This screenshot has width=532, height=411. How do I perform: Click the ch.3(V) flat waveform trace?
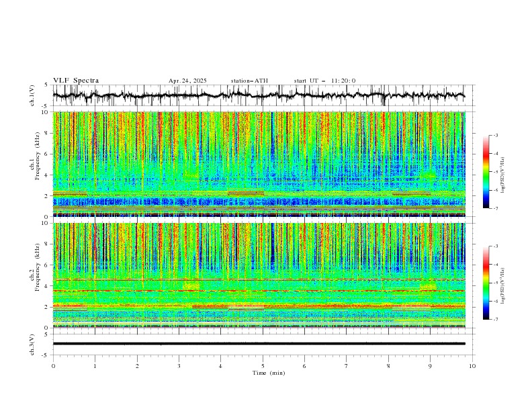pyautogui.click(x=259, y=344)
